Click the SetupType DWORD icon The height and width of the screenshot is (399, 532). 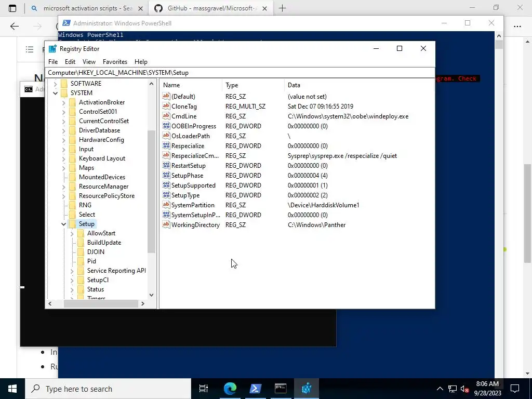pyautogui.click(x=166, y=195)
